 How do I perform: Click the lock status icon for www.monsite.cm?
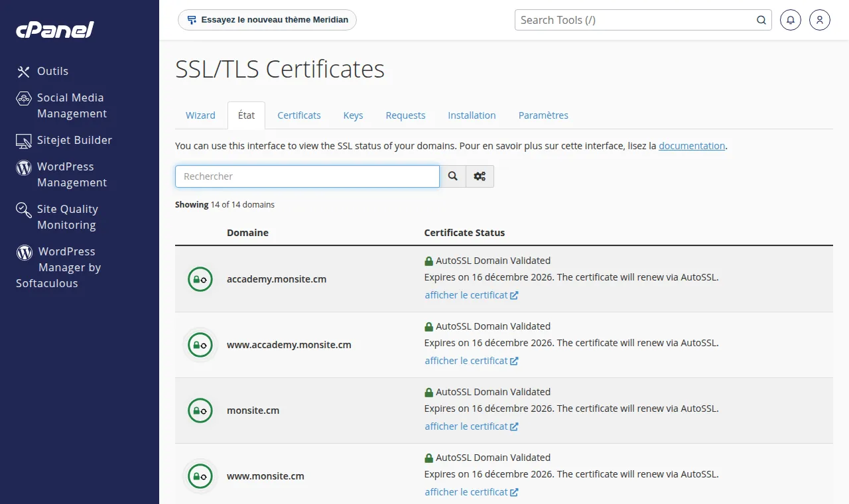200,476
